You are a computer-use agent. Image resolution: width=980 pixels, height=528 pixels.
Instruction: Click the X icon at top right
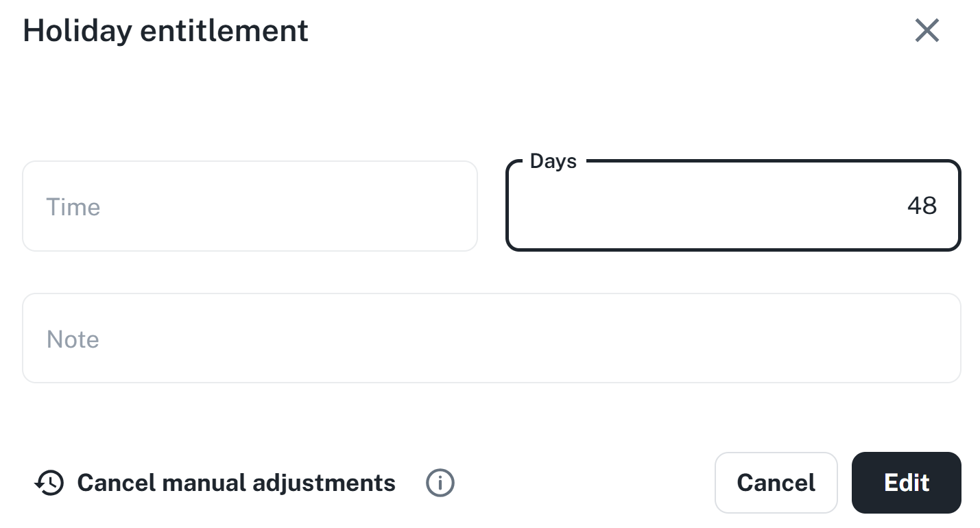click(x=927, y=31)
